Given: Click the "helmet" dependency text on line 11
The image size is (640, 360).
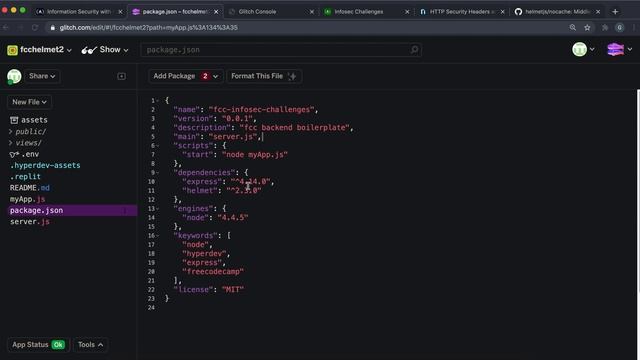Looking at the screenshot, I should 200,191.
